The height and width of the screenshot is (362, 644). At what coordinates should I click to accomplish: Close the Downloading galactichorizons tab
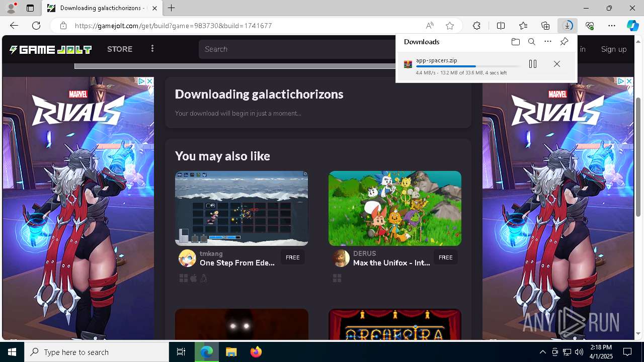click(x=154, y=8)
